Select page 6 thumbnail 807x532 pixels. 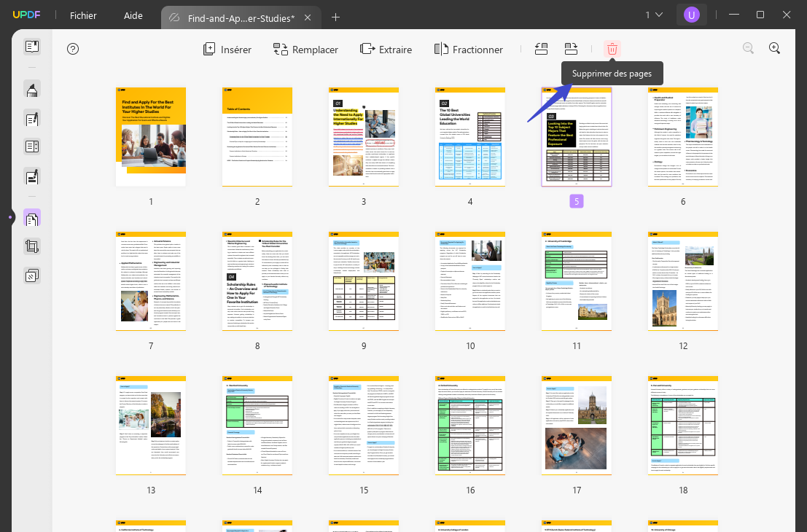683,137
